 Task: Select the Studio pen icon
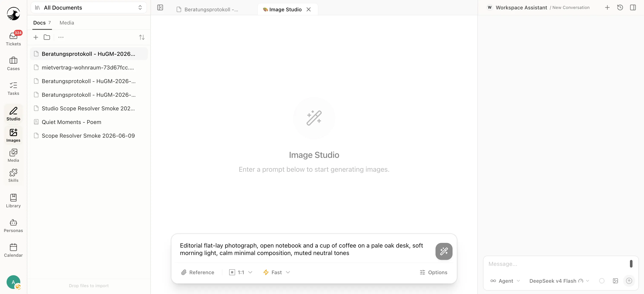(x=13, y=114)
